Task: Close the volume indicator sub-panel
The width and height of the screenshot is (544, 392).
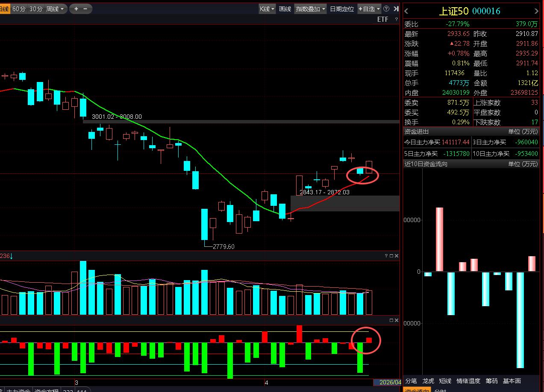Action: (397, 256)
